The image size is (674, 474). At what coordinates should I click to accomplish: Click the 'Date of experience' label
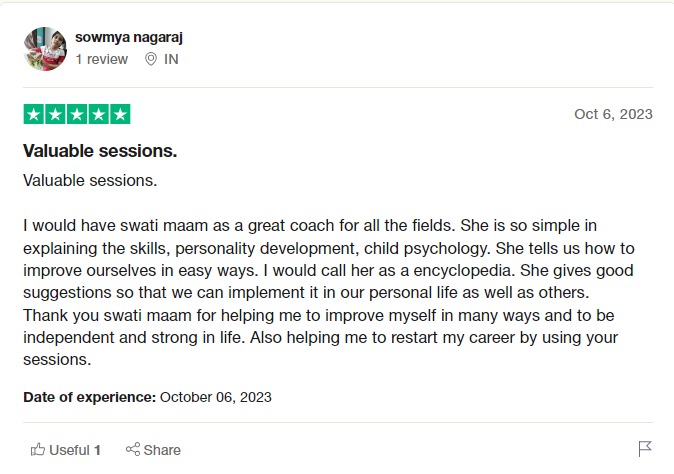pyautogui.click(x=89, y=397)
